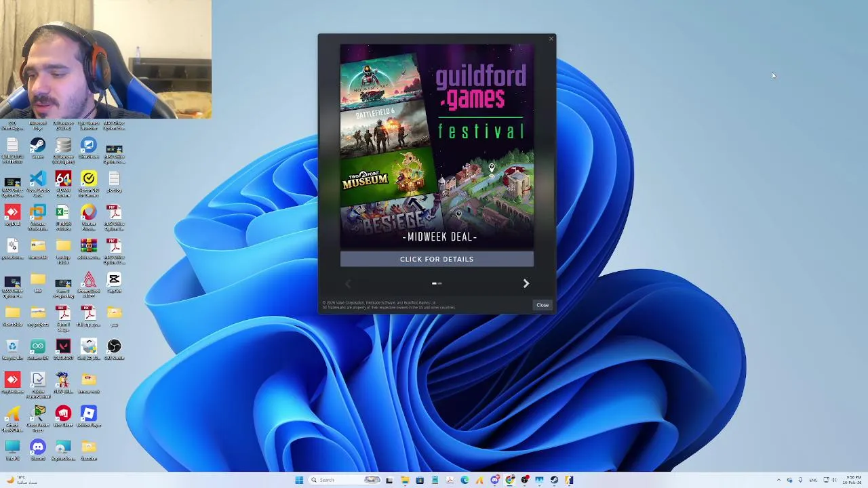Launch Arduino IDE from the desktop

point(37,349)
